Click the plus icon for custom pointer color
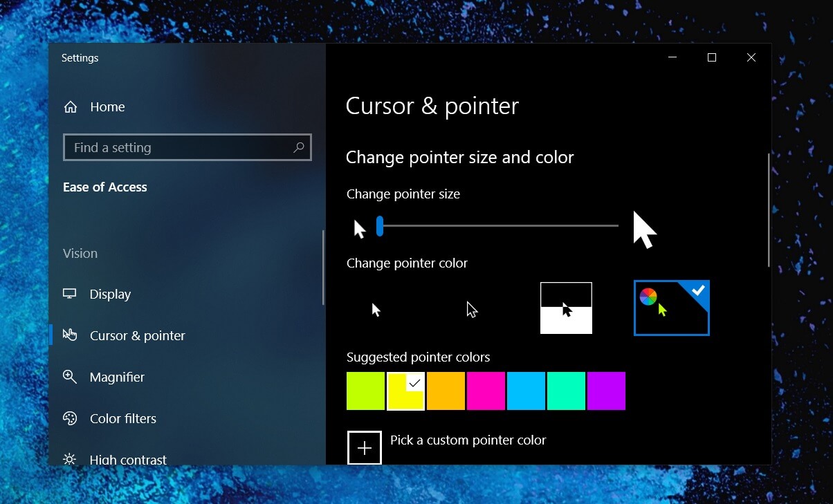 point(364,447)
